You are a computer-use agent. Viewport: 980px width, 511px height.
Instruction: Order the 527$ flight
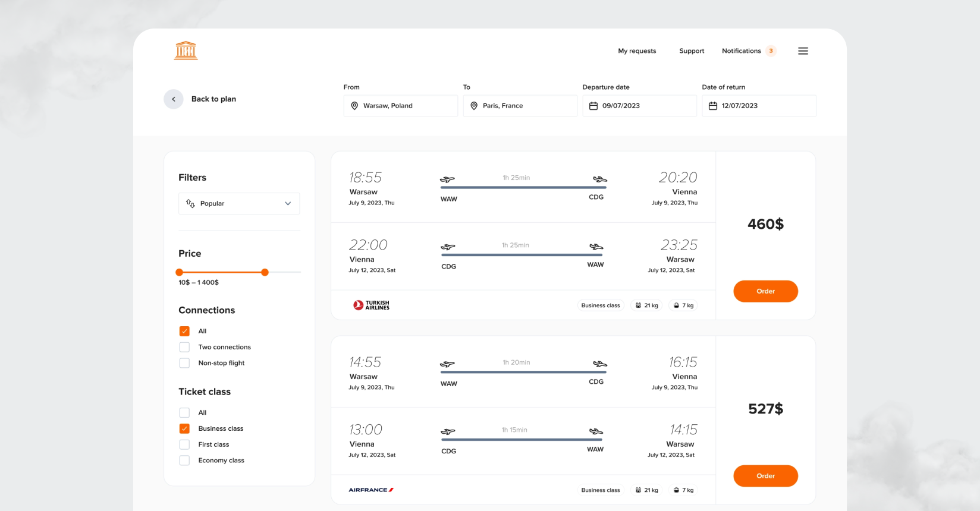765,476
